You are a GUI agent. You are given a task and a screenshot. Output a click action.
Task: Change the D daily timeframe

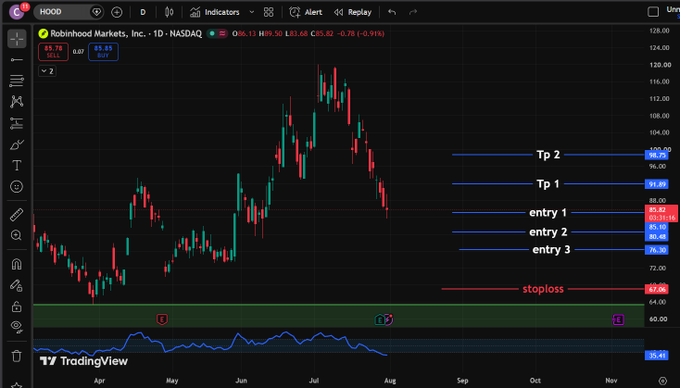[143, 12]
